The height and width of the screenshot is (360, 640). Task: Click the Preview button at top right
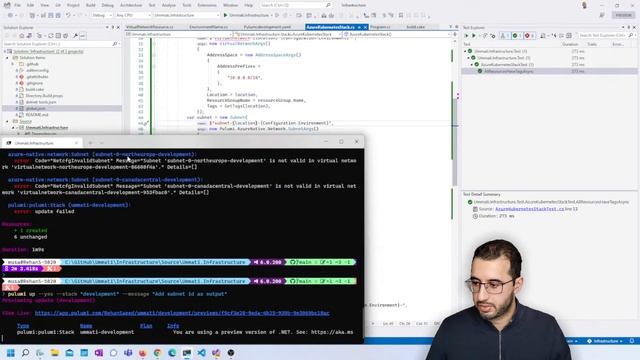click(623, 15)
